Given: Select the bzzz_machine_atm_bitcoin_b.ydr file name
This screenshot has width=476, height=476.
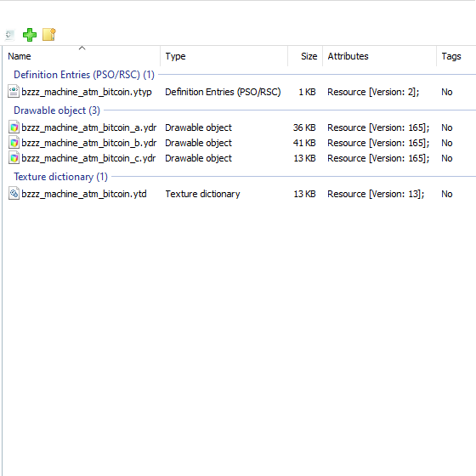Looking at the screenshot, I should coord(89,143).
